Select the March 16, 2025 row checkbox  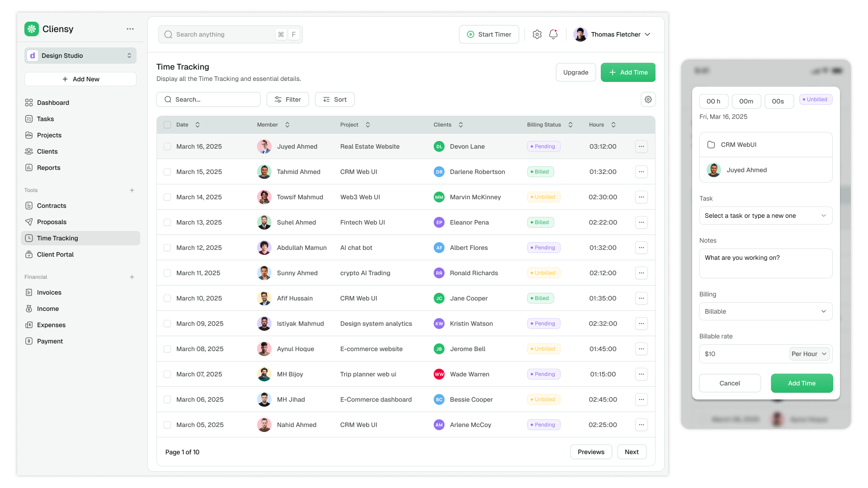(167, 146)
